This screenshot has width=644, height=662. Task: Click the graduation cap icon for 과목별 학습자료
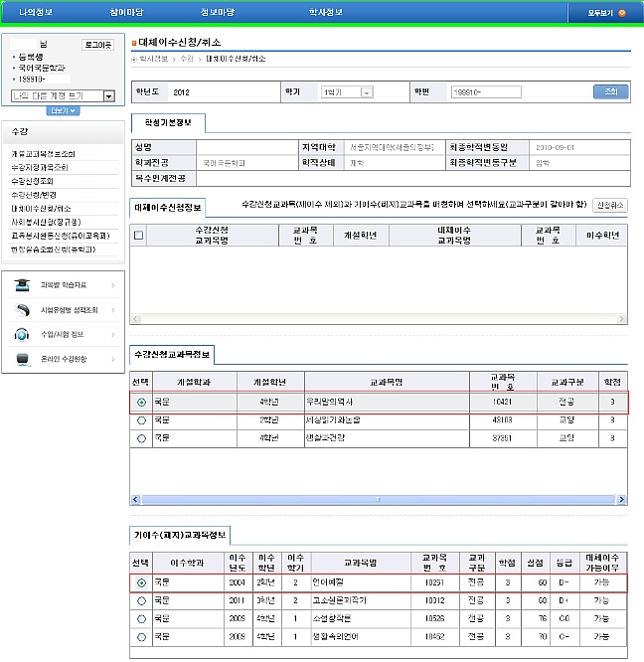21,286
